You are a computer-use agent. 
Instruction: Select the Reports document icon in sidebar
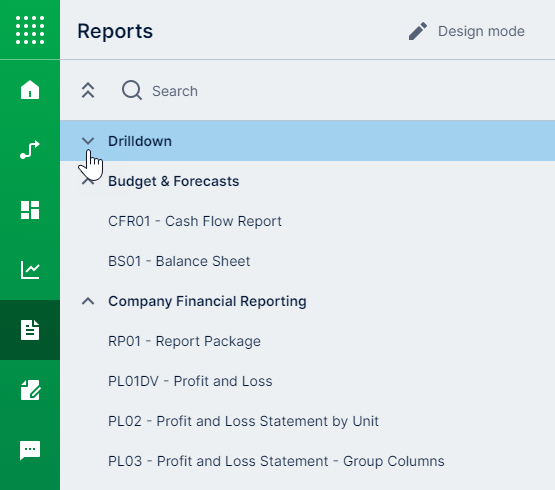(30, 330)
